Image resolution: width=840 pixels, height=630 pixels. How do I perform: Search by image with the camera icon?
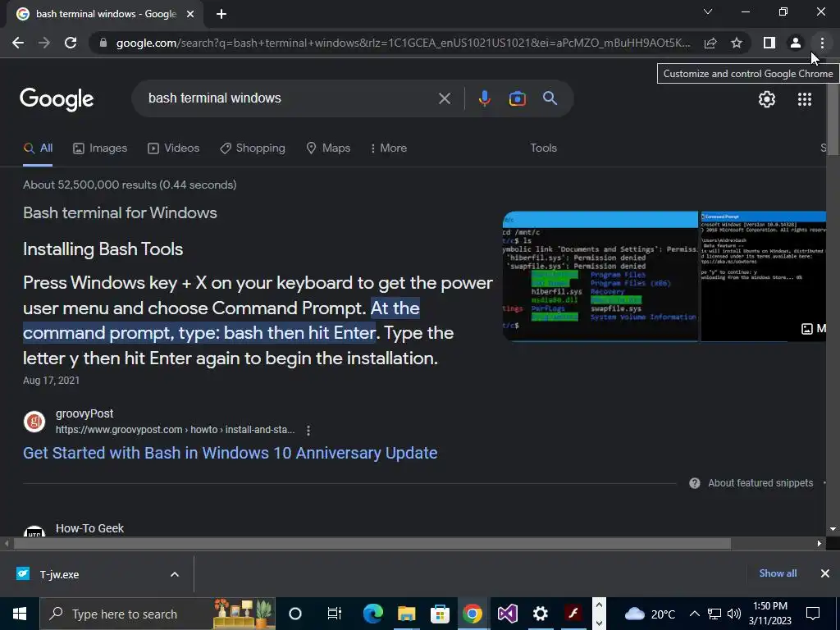518,98
